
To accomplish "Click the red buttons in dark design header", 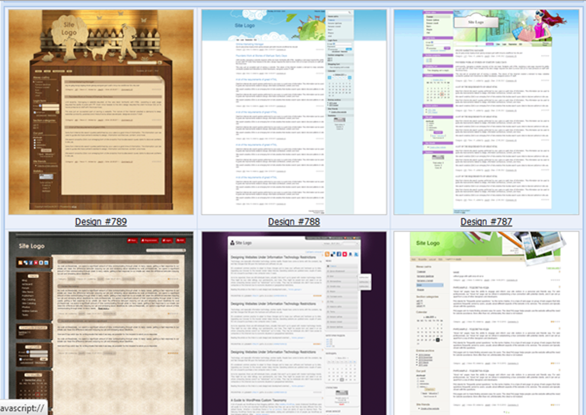I will point(156,240).
